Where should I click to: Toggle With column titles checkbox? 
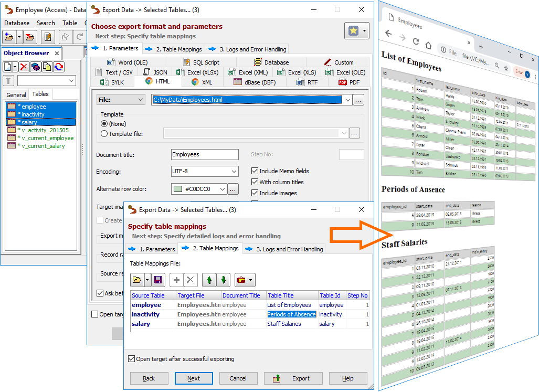click(255, 182)
